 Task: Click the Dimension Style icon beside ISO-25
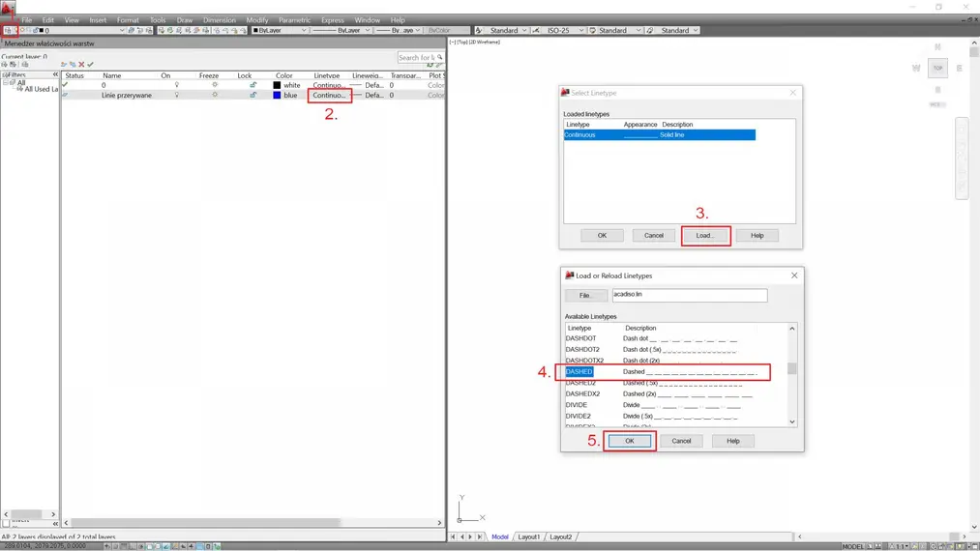pos(536,30)
